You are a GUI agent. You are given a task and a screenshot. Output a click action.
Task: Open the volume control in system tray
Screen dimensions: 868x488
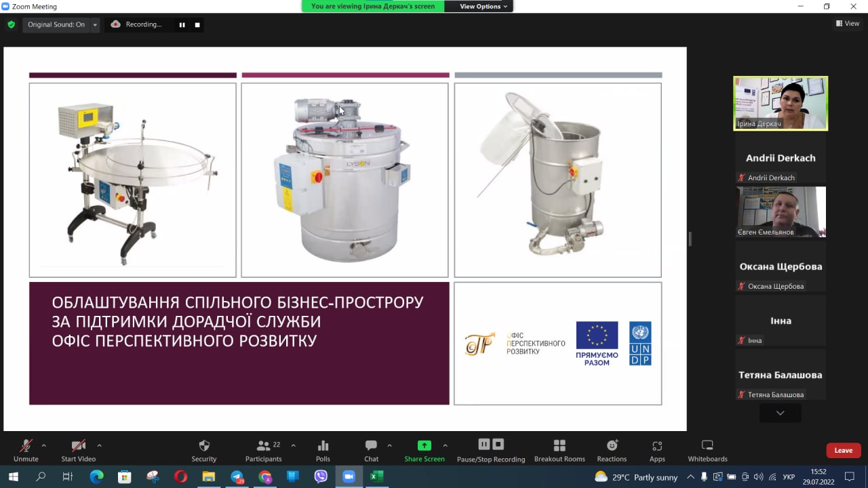coord(758,477)
